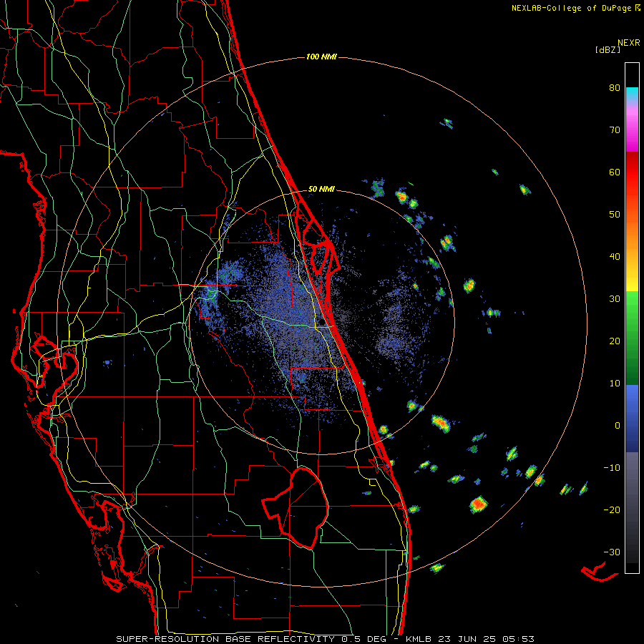This screenshot has height=644, width=644.
Task: Click the 50 NMI range ring label
Action: [x=321, y=190]
